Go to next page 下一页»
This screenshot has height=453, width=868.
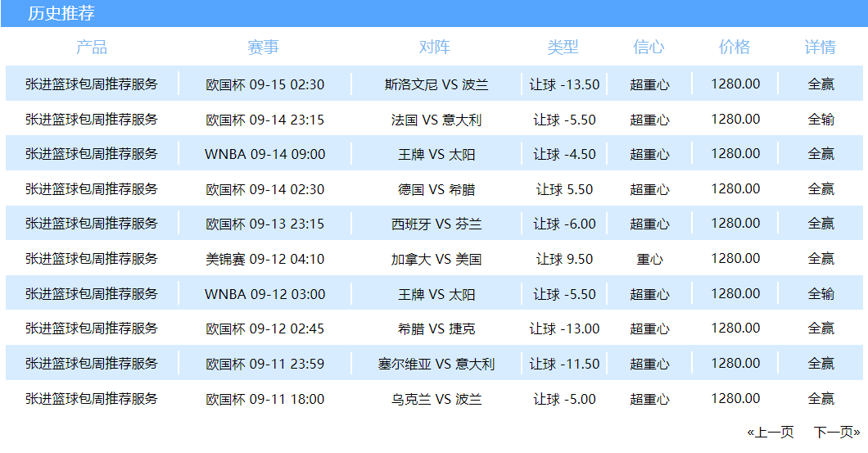[x=837, y=433]
